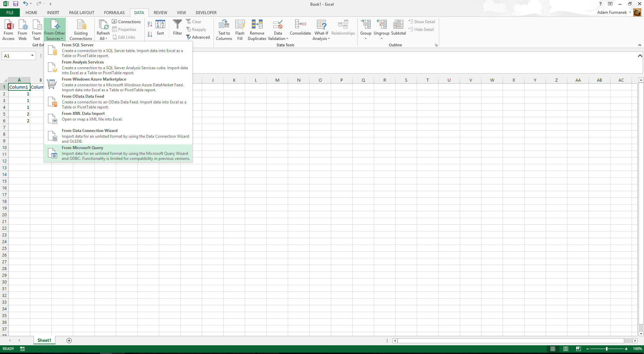Viewport: 644px width, 354px height.
Task: Click the Sort Z to A icon
Action: tap(150, 34)
